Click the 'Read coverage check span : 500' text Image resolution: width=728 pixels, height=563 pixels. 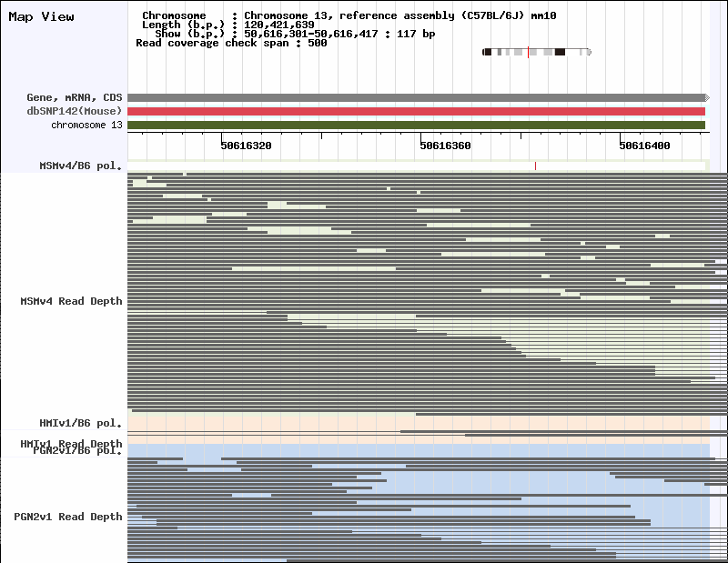pos(231,43)
